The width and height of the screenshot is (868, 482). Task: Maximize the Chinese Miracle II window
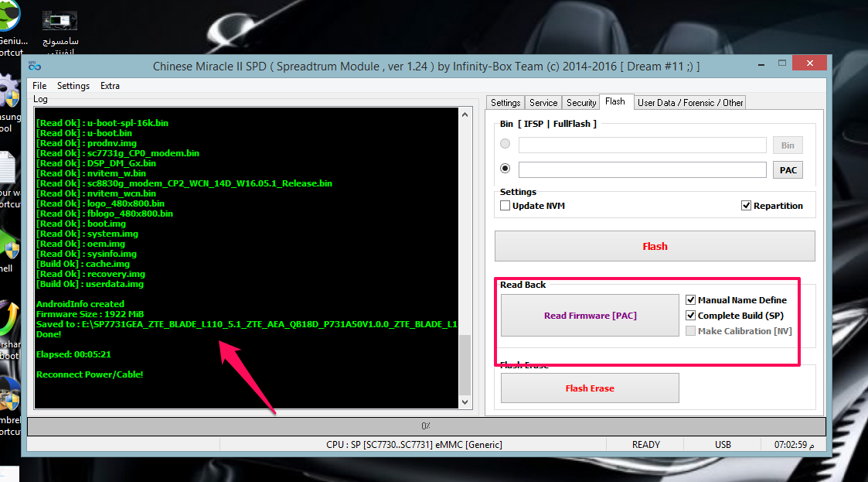pyautogui.click(x=781, y=63)
